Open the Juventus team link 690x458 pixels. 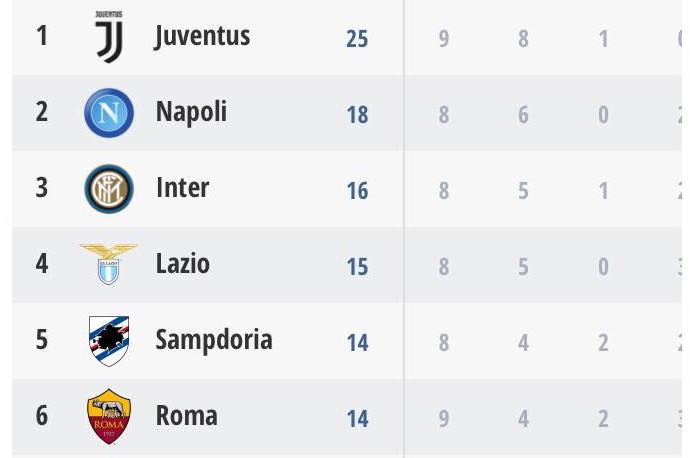[202, 37]
